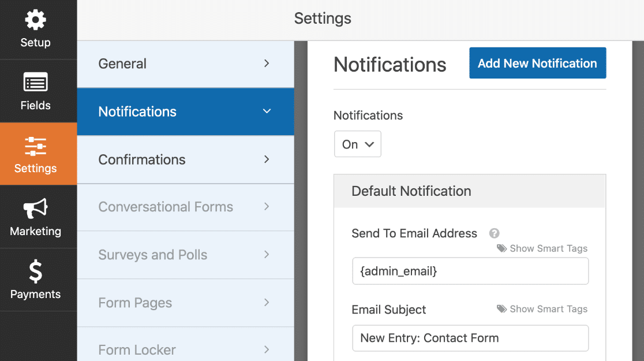Click the Email Subject text field
The height and width of the screenshot is (361, 644).
(470, 338)
